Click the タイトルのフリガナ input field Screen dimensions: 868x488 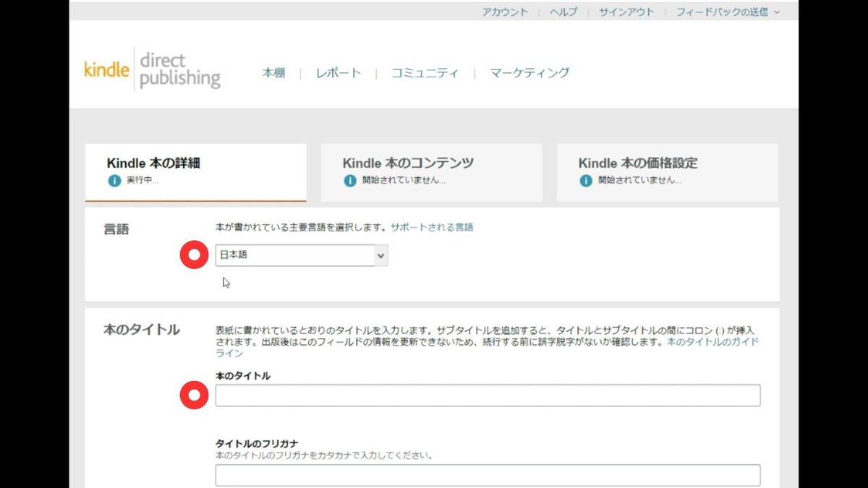click(488, 475)
